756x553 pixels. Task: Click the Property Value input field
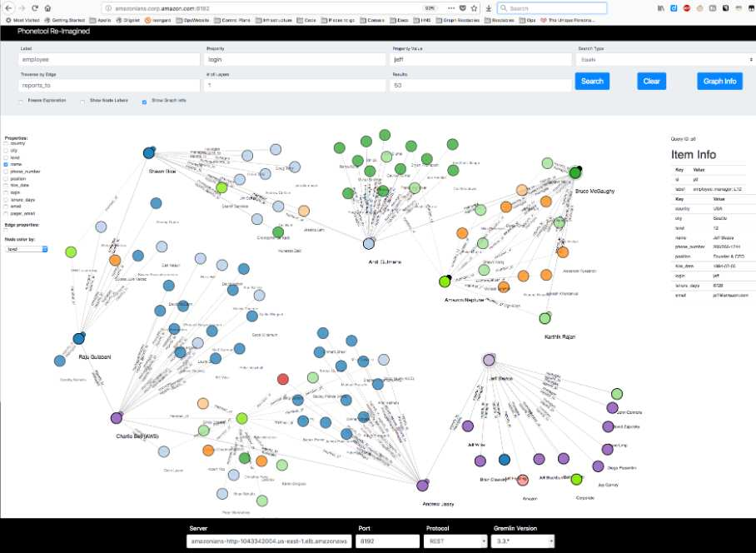coord(480,59)
